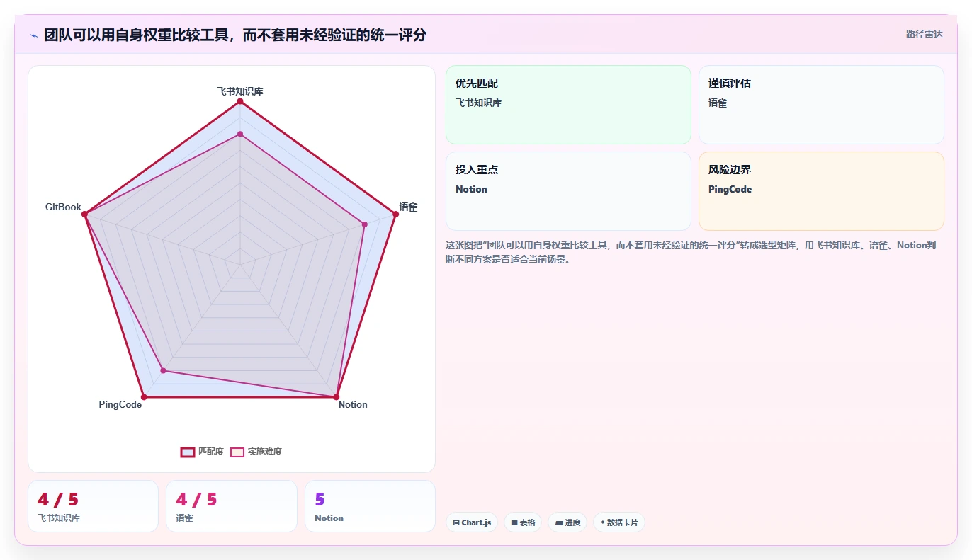Click the outer 匹配度 point on 语雀 axis
Screen dimensions: 972x560
click(395, 214)
